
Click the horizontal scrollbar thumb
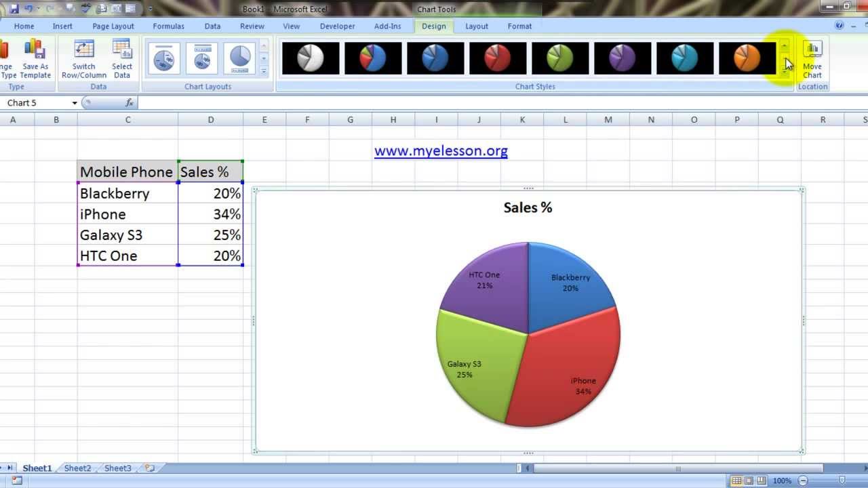pyautogui.click(x=678, y=468)
